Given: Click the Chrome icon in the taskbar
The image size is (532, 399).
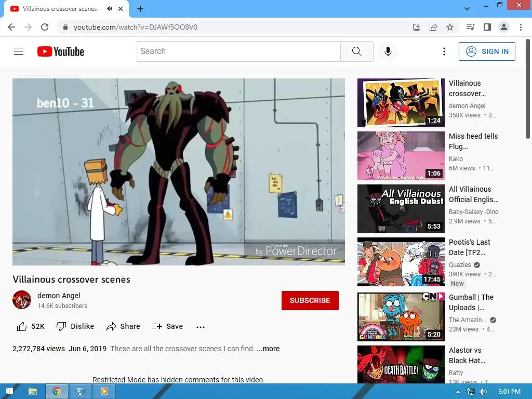Looking at the screenshot, I should 57,392.
